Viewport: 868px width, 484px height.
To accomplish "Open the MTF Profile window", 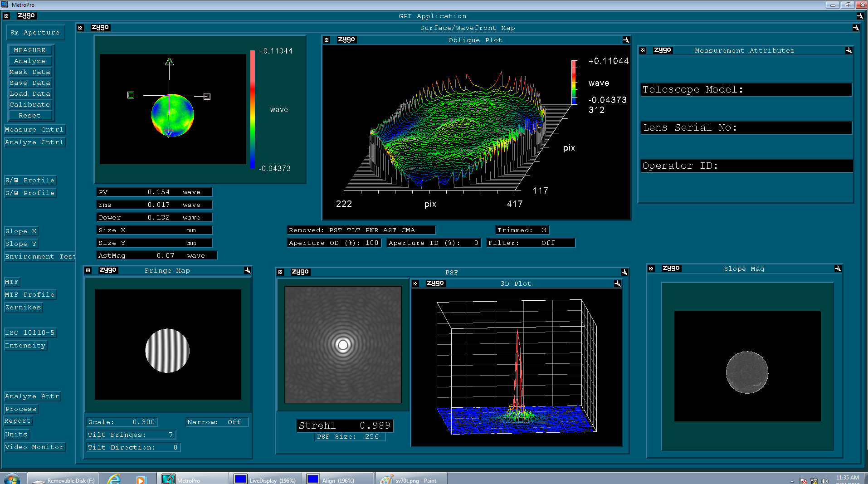I will click(x=30, y=294).
